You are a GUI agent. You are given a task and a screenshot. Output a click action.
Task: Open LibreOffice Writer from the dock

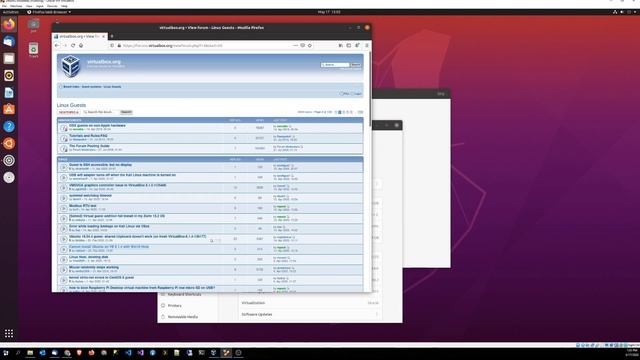[9, 93]
